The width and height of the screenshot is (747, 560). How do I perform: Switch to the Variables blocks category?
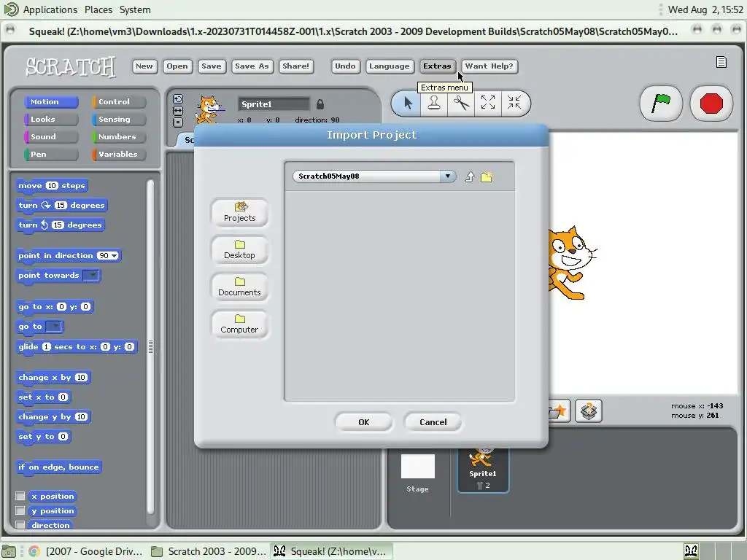119,155
